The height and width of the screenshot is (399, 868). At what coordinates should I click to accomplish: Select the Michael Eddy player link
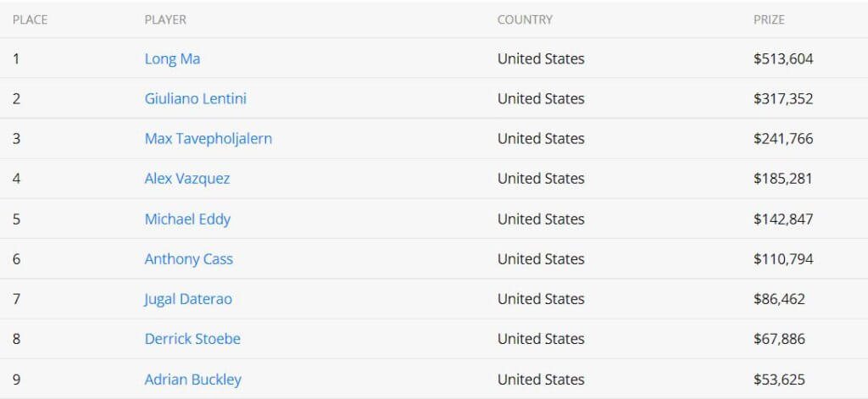pos(187,219)
